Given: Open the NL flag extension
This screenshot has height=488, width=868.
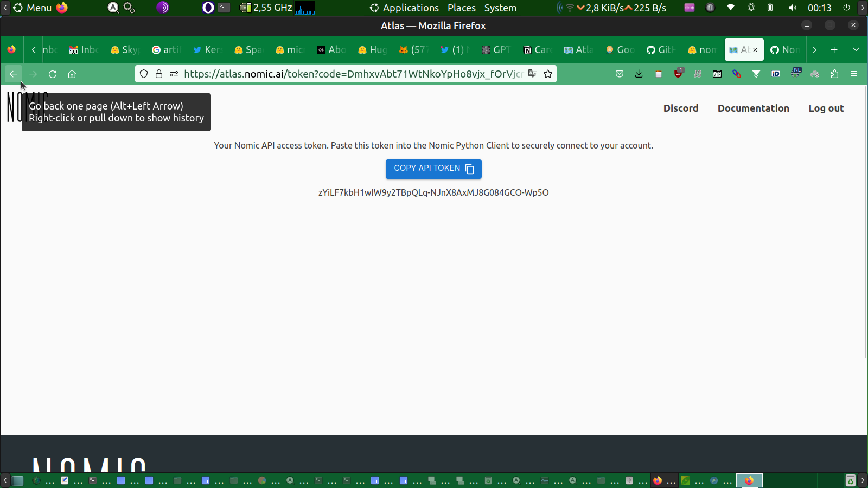Looking at the screenshot, I should tap(795, 73).
